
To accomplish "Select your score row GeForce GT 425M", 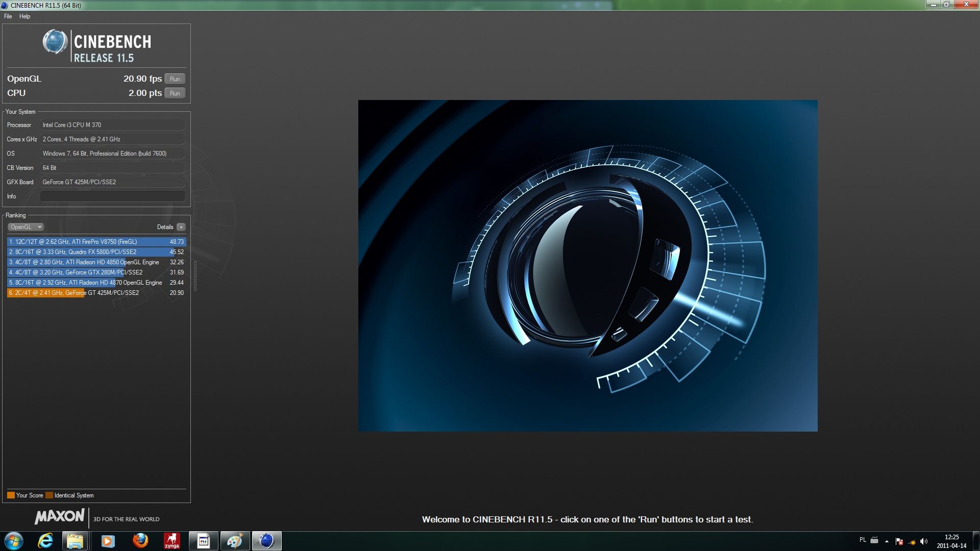I will point(96,293).
